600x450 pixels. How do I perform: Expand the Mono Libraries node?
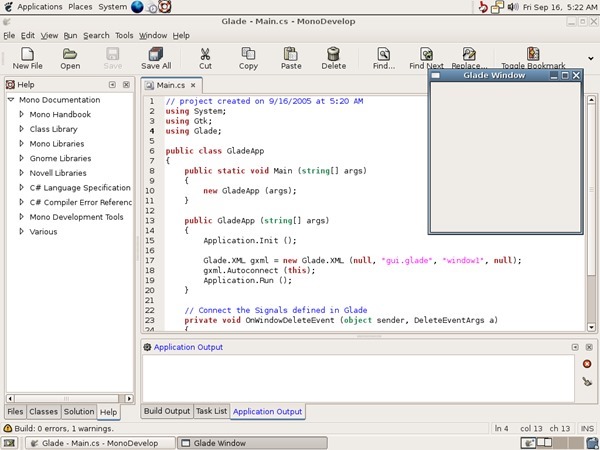21,143
